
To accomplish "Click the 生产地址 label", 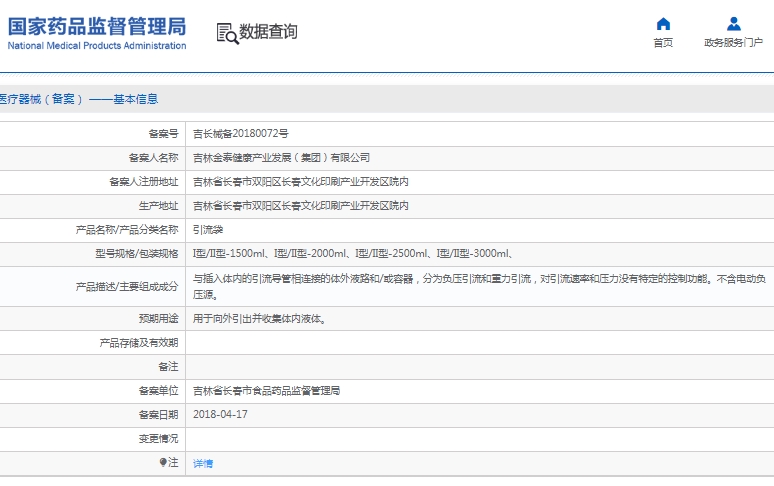I will tap(158, 206).
